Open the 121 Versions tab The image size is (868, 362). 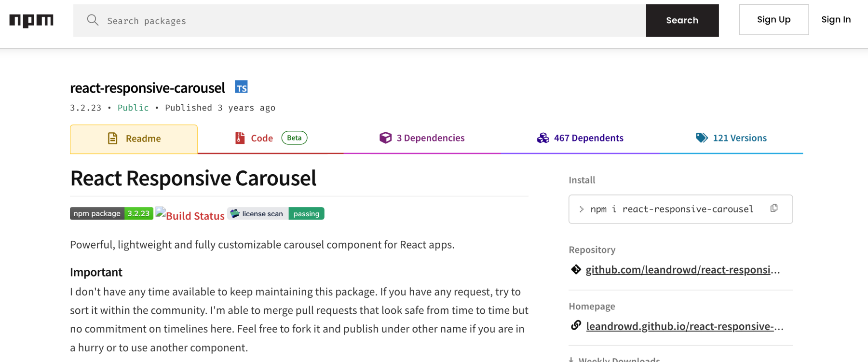point(731,138)
